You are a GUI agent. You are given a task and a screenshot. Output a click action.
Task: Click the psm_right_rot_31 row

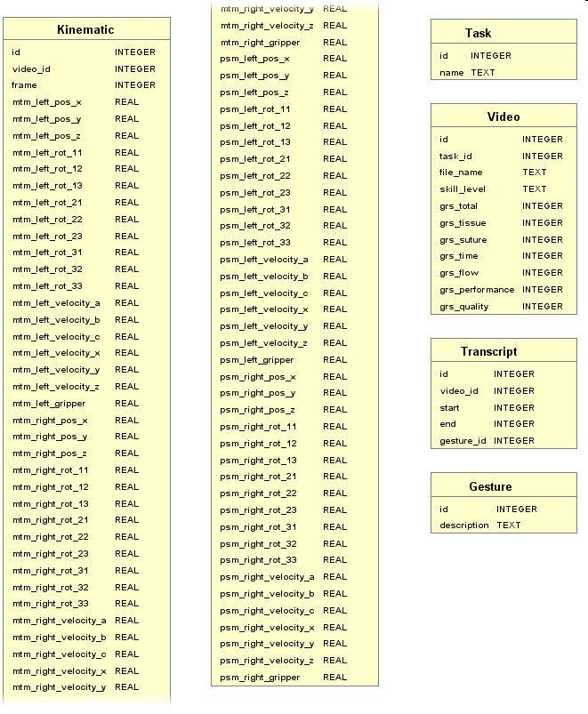point(294,527)
